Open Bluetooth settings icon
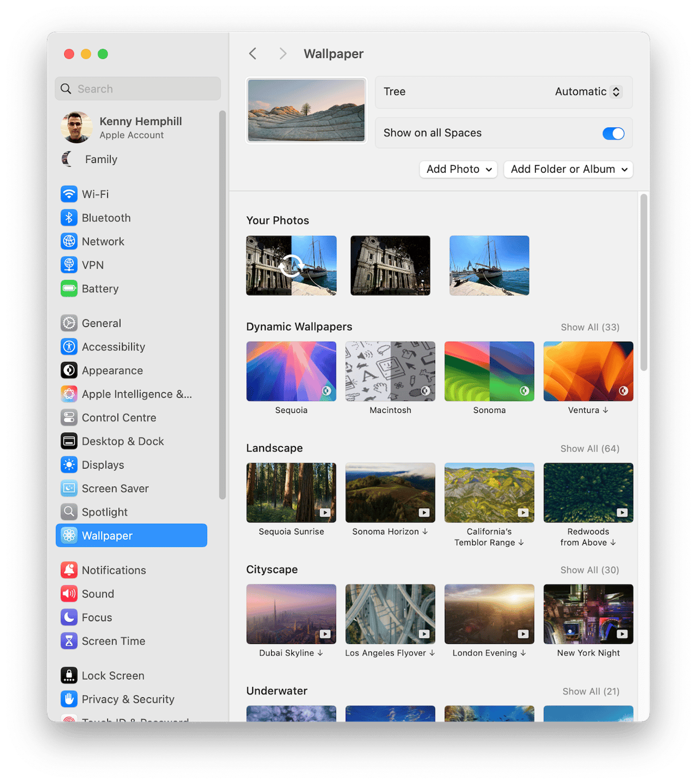 [69, 218]
